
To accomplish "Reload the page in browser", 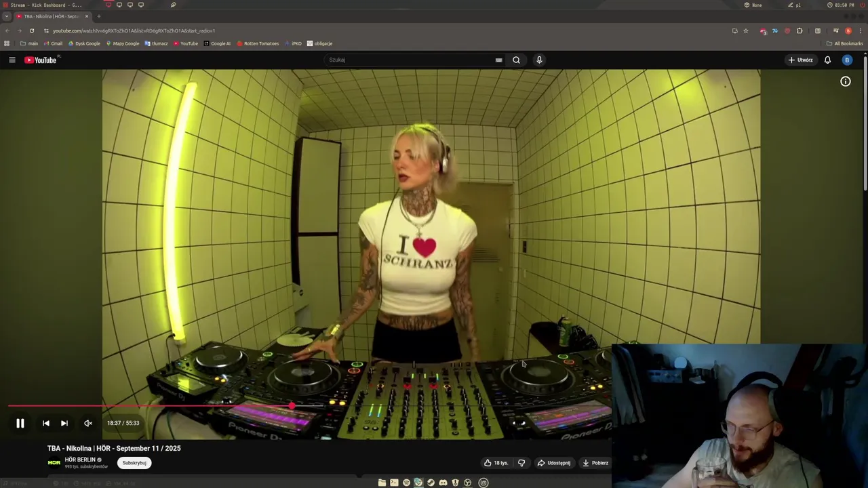I will pos(32,30).
